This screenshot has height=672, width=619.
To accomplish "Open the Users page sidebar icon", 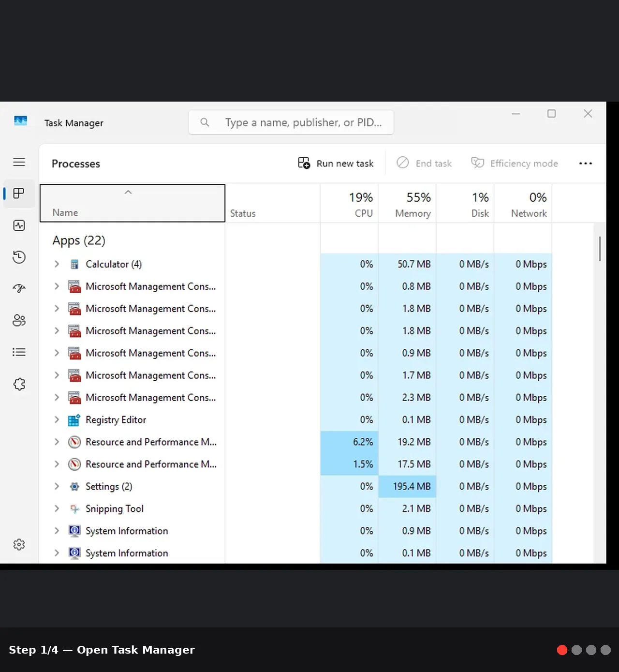I will click(x=19, y=320).
